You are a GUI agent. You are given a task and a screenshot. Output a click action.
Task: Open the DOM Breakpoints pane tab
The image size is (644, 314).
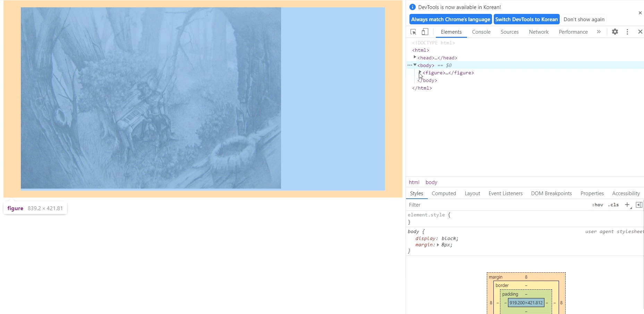[x=551, y=193]
